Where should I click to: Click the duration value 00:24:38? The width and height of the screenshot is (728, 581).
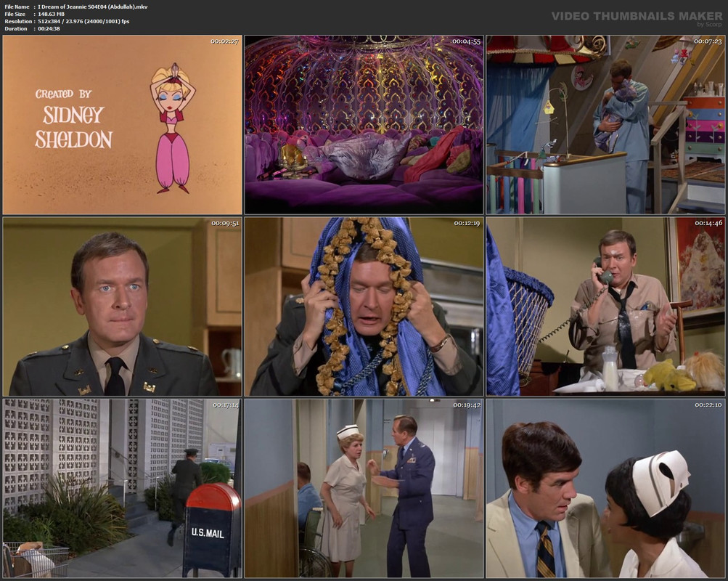point(49,29)
